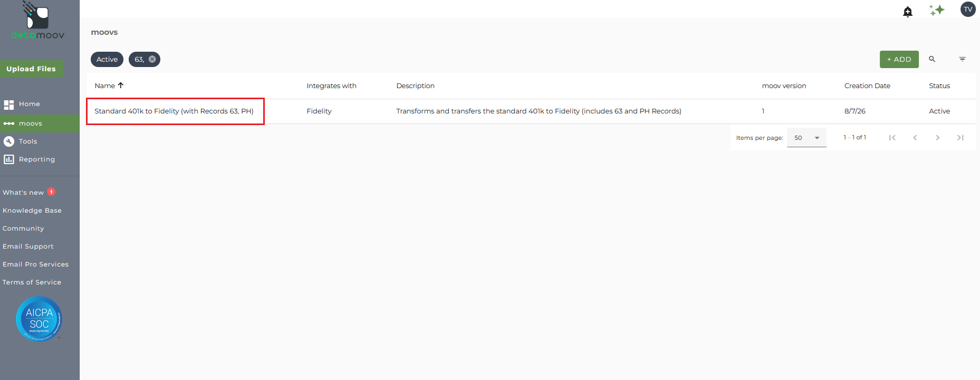Viewport: 980px width, 380px height.
Task: Click the + ADD button
Action: 899,59
